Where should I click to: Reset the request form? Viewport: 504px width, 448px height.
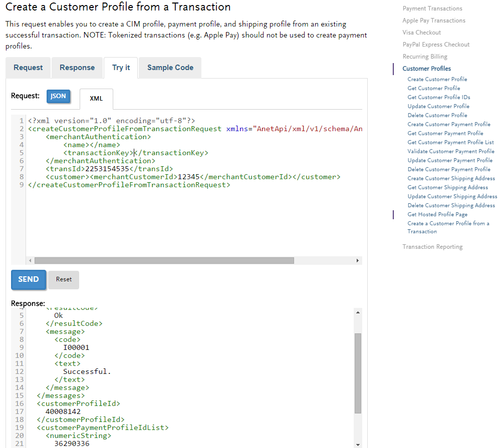63,279
